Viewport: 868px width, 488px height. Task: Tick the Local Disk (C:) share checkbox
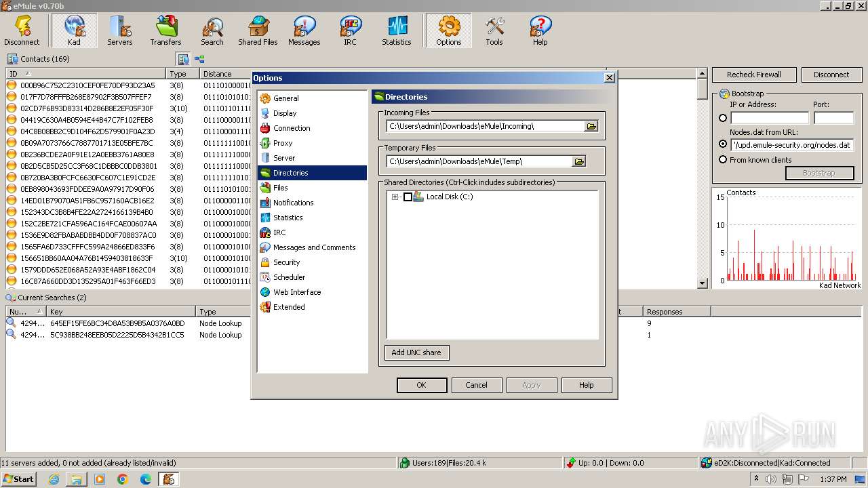(408, 197)
